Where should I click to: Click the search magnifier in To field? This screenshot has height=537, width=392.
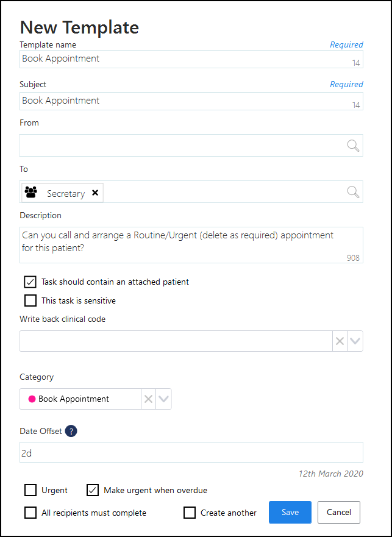click(353, 192)
